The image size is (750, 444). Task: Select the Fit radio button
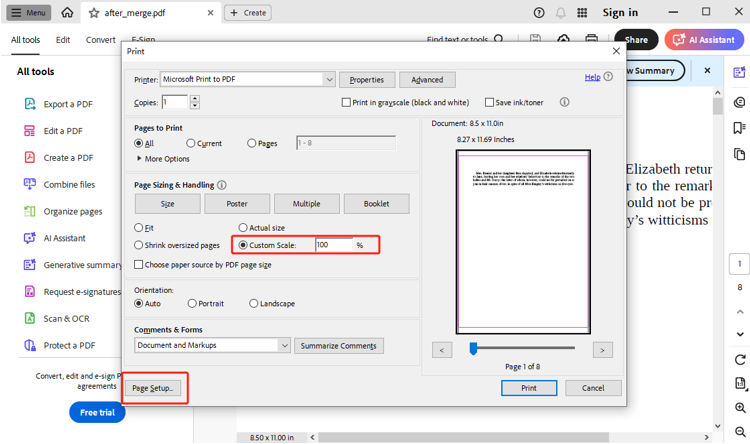139,228
